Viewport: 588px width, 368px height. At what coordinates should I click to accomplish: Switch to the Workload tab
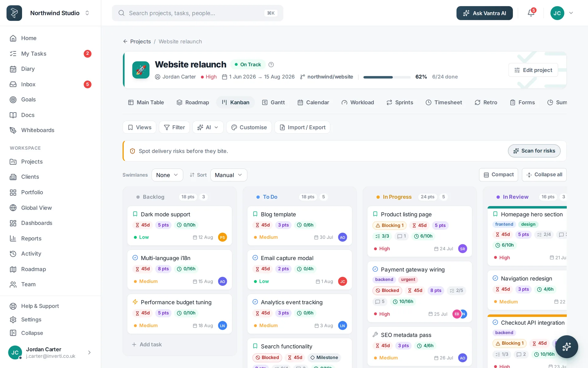click(x=358, y=102)
